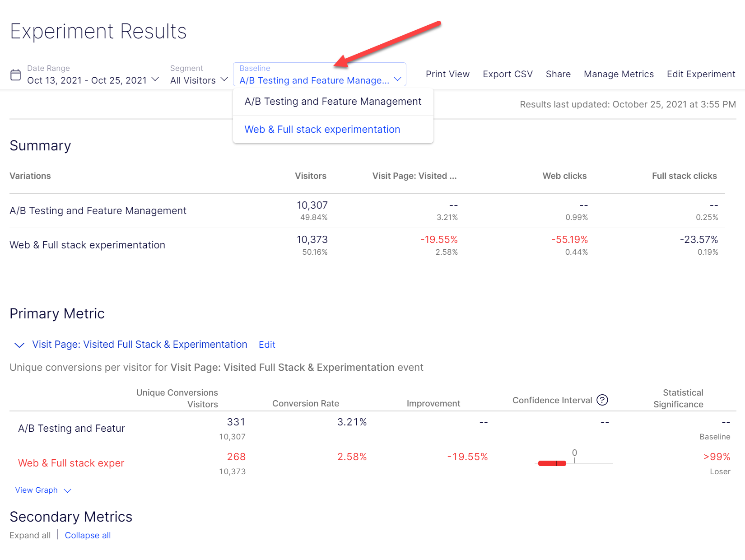Click the Web clicks column header

tap(564, 176)
